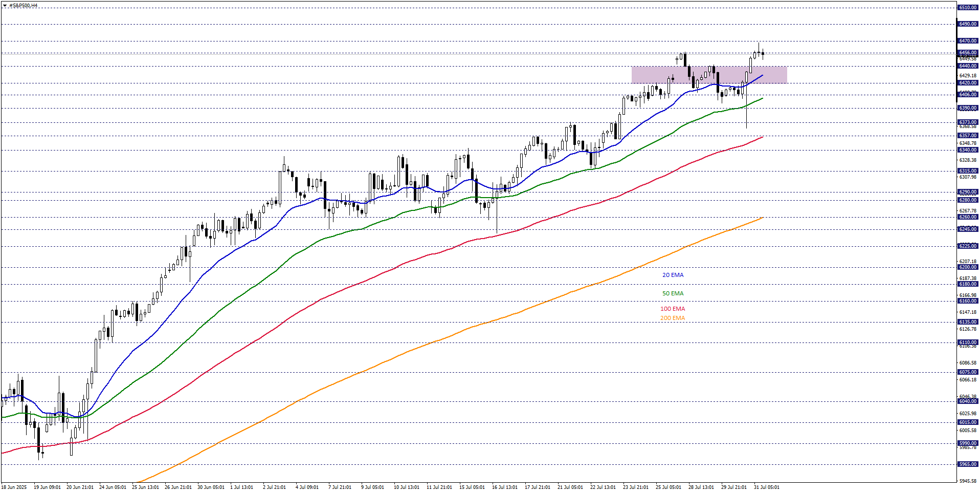
Task: Click the 24 Jun 05:01 time label
Action: (x=113, y=487)
